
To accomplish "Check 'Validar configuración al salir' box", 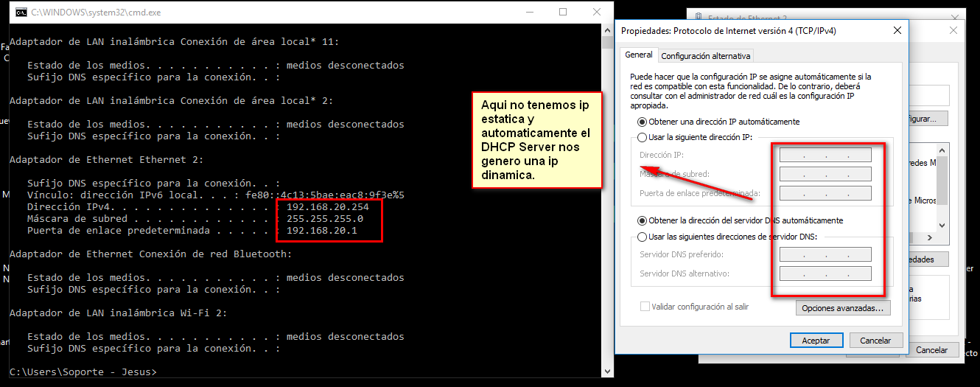I will [x=645, y=307].
